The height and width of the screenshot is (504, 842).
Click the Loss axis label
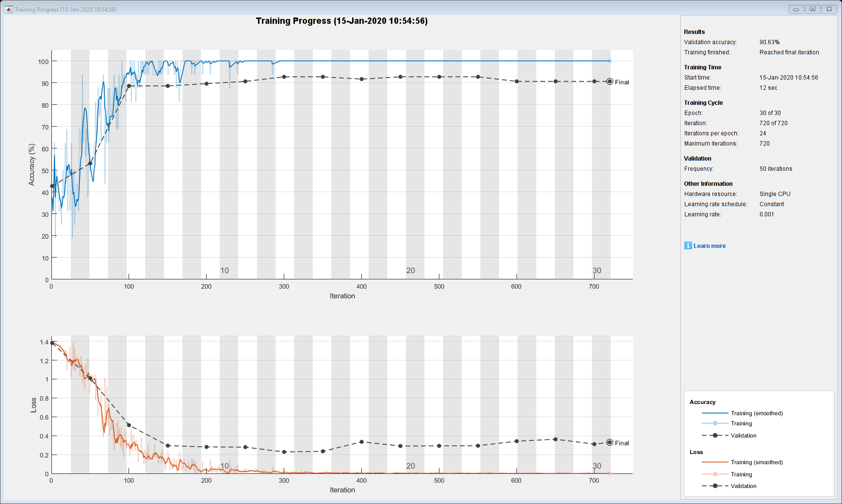tap(33, 405)
